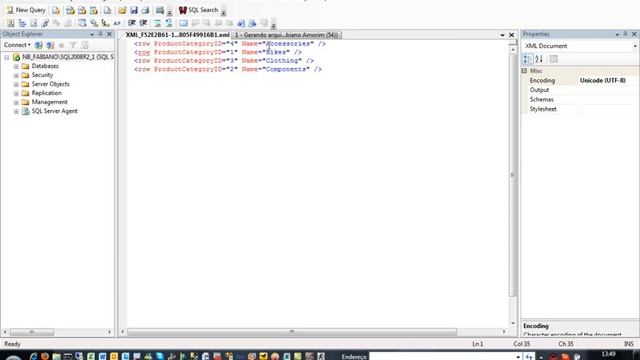Display parameter info
The height and width of the screenshot is (360, 640).
94,23
